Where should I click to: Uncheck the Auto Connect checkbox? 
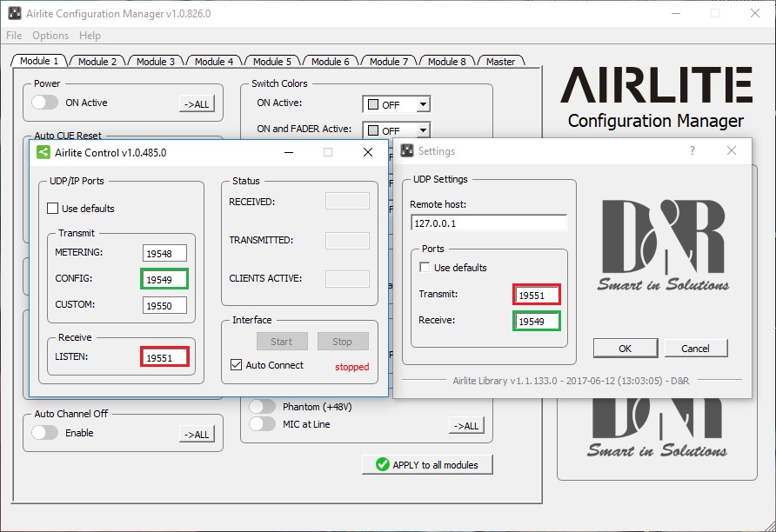coord(236,365)
